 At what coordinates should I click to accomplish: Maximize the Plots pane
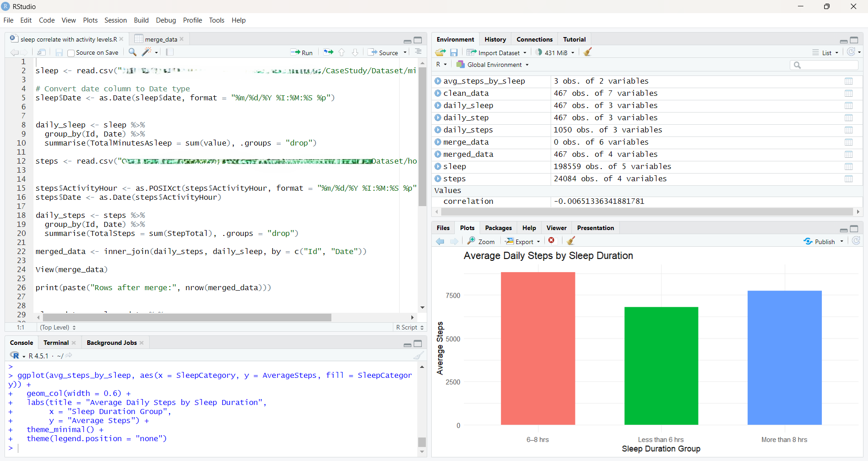(854, 228)
